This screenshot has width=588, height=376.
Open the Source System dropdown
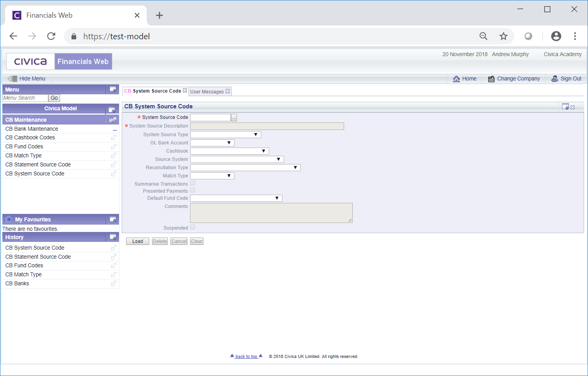click(x=237, y=159)
